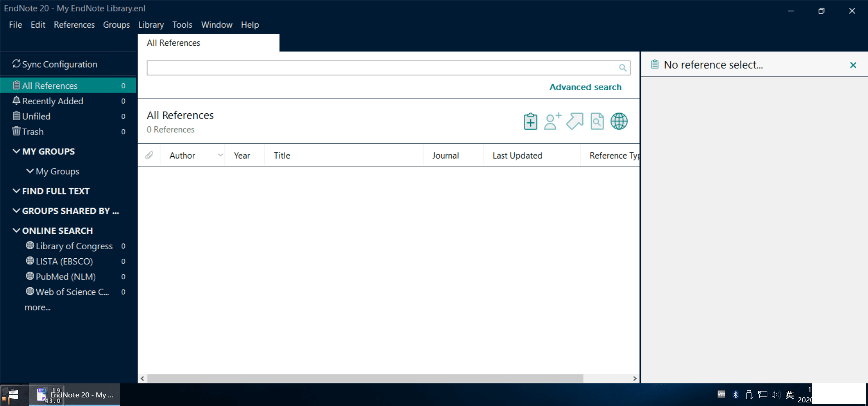This screenshot has height=406, width=868.
Task: Click the more... online search link
Action: [x=37, y=307]
